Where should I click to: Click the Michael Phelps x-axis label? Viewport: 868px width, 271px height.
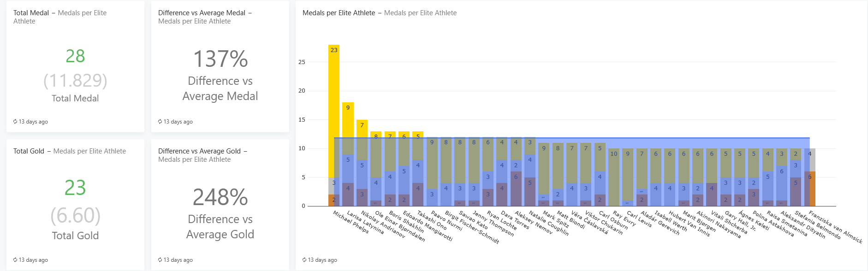pos(351,222)
